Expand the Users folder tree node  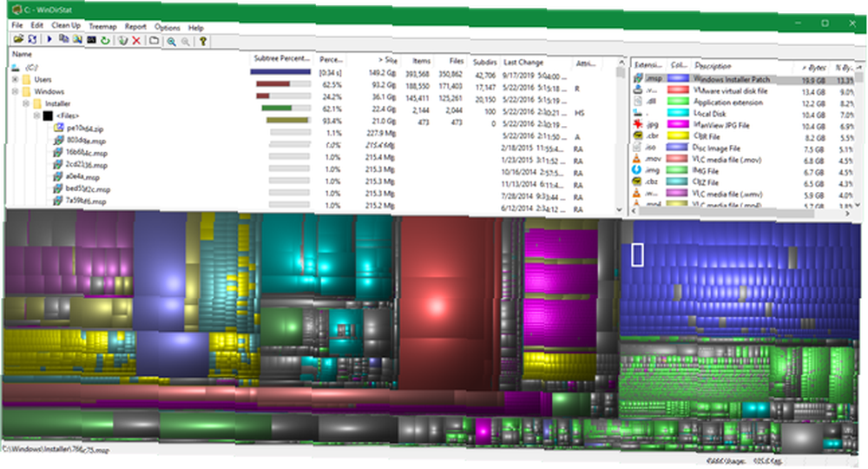(x=15, y=79)
